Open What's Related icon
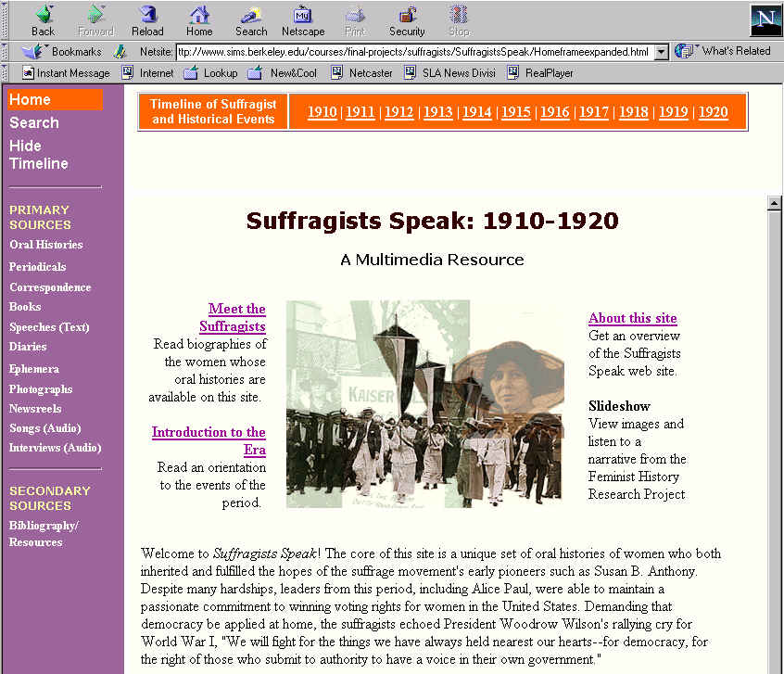Image resolution: width=784 pixels, height=674 pixels. (x=685, y=51)
